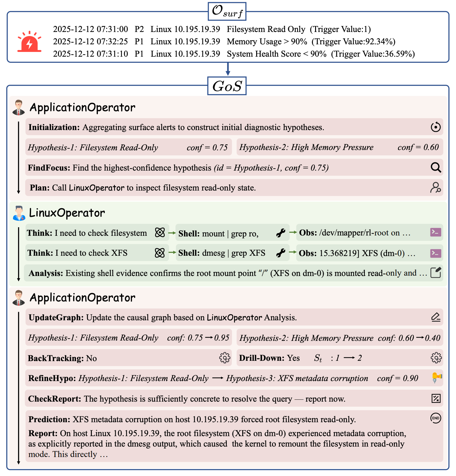Click the Shell: dmesg | grep XFS command box

point(232,253)
